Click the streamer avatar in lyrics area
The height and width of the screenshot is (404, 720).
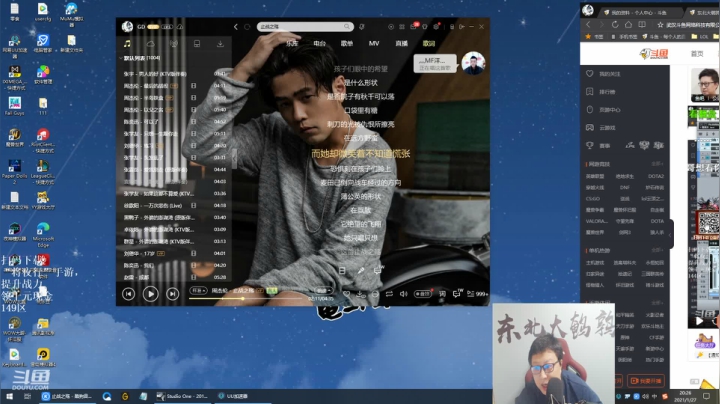[473, 63]
